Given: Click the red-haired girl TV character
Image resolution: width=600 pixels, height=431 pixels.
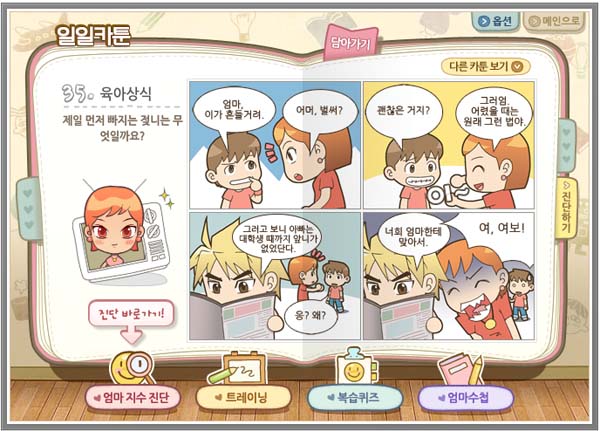Looking at the screenshot, I should [x=121, y=232].
